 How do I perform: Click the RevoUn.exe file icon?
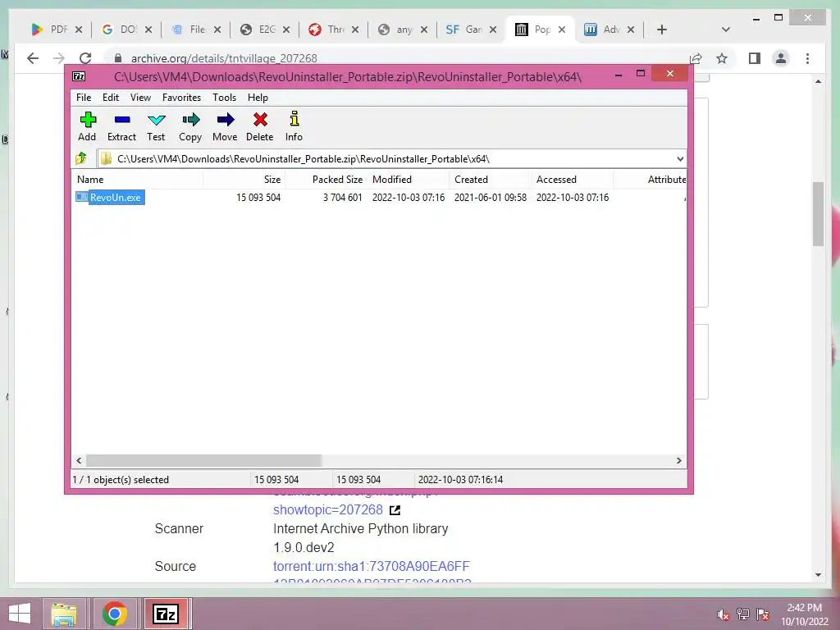coord(81,197)
